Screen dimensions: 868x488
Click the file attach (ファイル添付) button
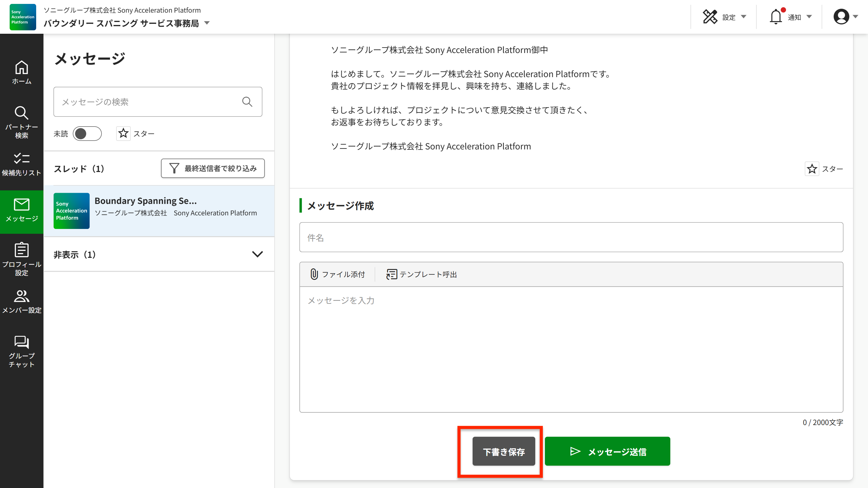point(338,274)
